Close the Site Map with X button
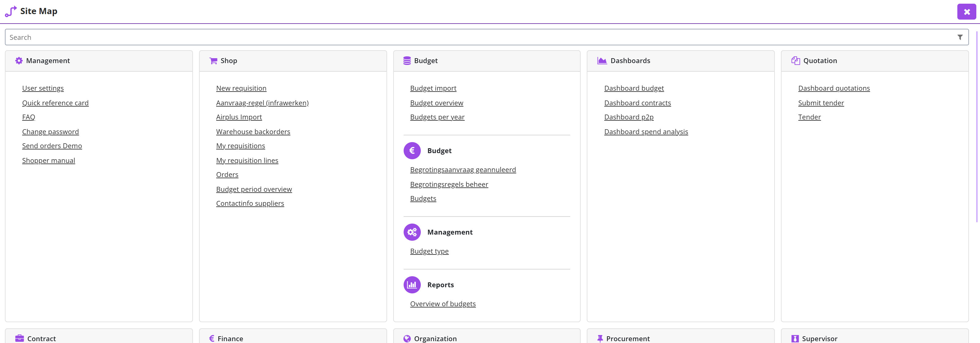Screen dimensions: 980x343 click(966, 12)
